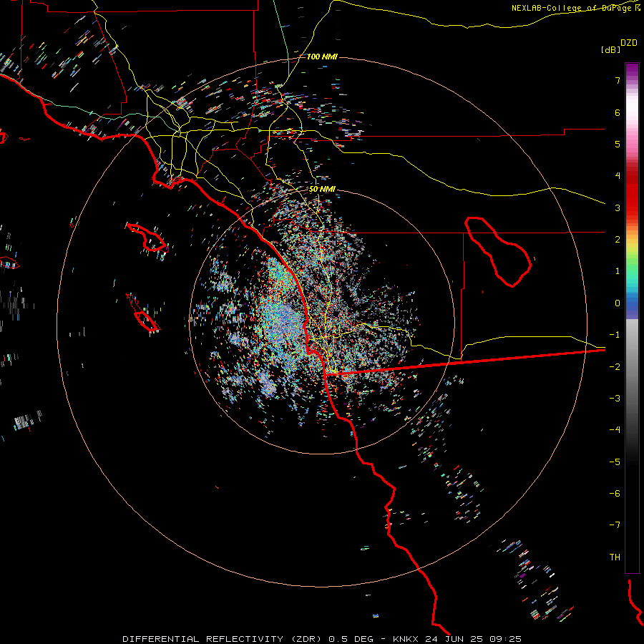Click the -4 label on the scale

coord(615,430)
